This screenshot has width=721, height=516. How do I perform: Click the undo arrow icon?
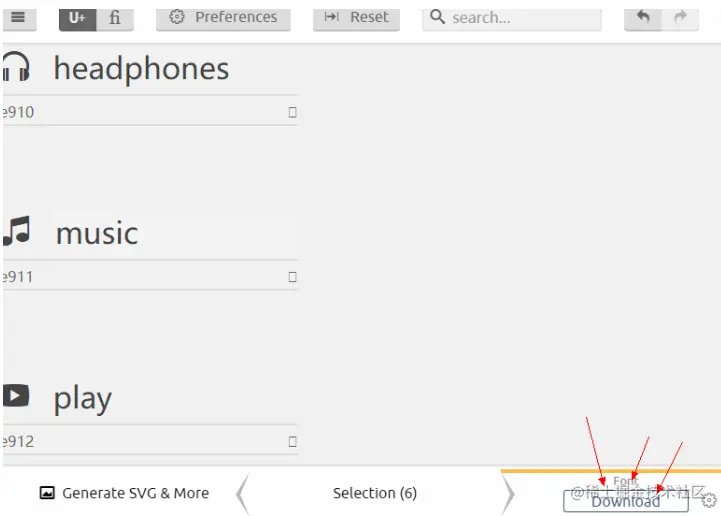pyautogui.click(x=643, y=17)
